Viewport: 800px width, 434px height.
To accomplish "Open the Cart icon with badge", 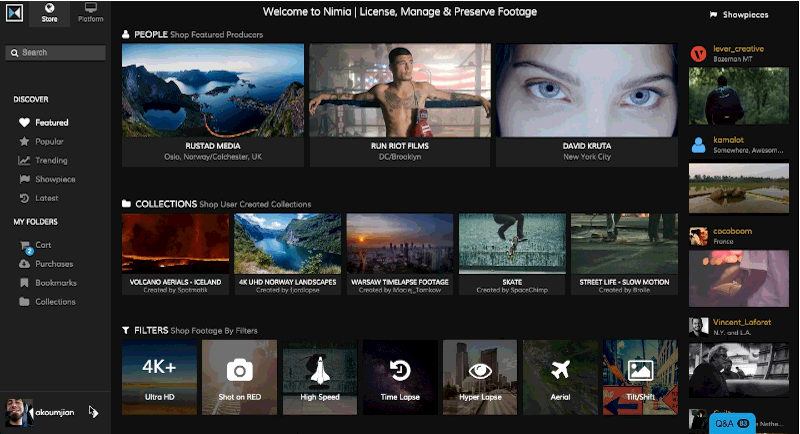I will 26,247.
